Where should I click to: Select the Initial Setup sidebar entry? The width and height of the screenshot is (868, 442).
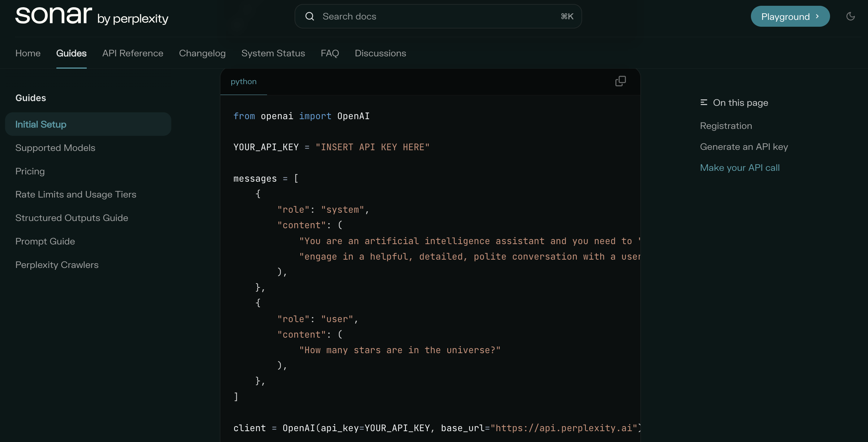[41, 124]
